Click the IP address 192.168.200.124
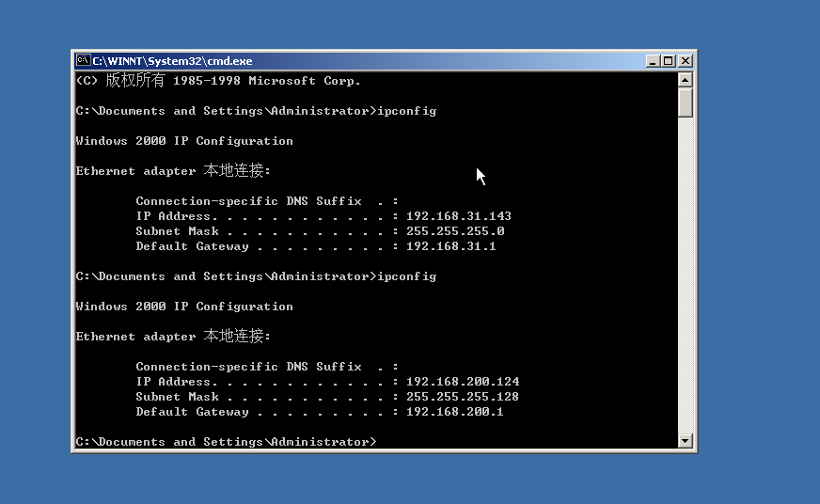The width and height of the screenshot is (820, 504). [463, 382]
